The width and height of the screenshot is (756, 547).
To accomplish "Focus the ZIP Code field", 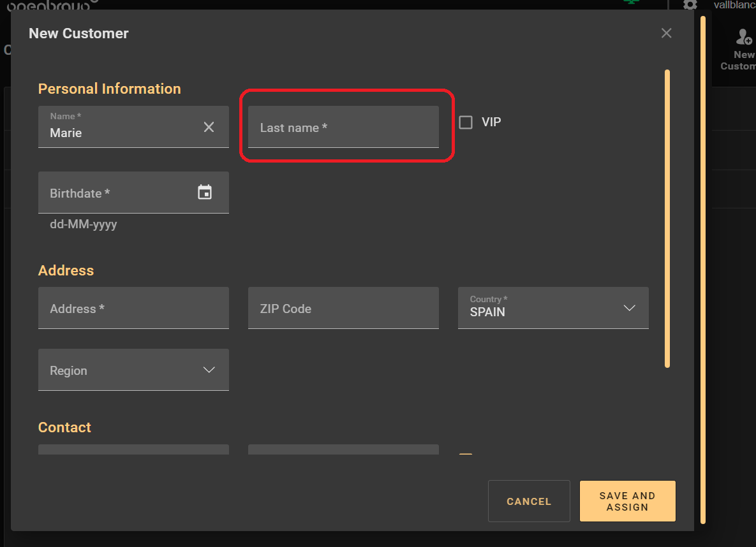I will (343, 309).
